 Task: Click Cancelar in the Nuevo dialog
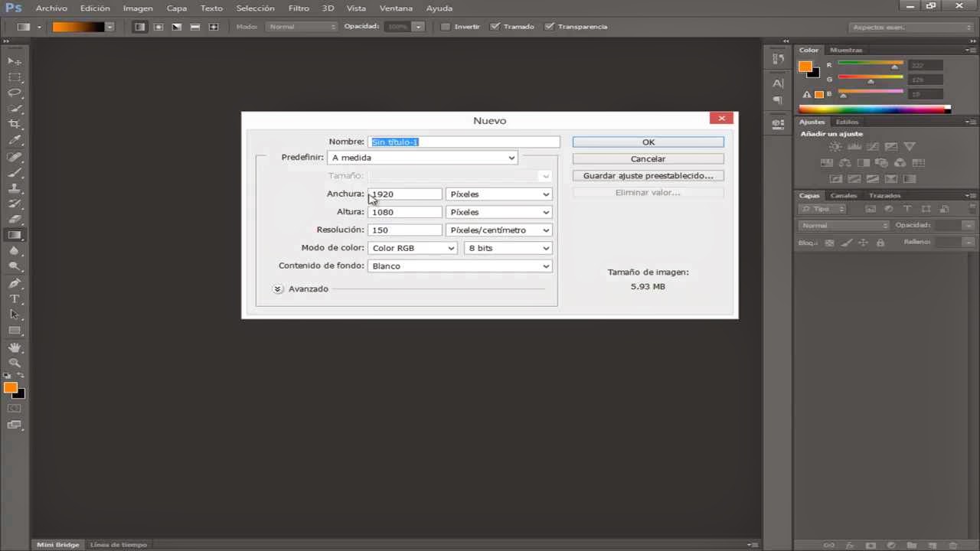[x=648, y=159]
